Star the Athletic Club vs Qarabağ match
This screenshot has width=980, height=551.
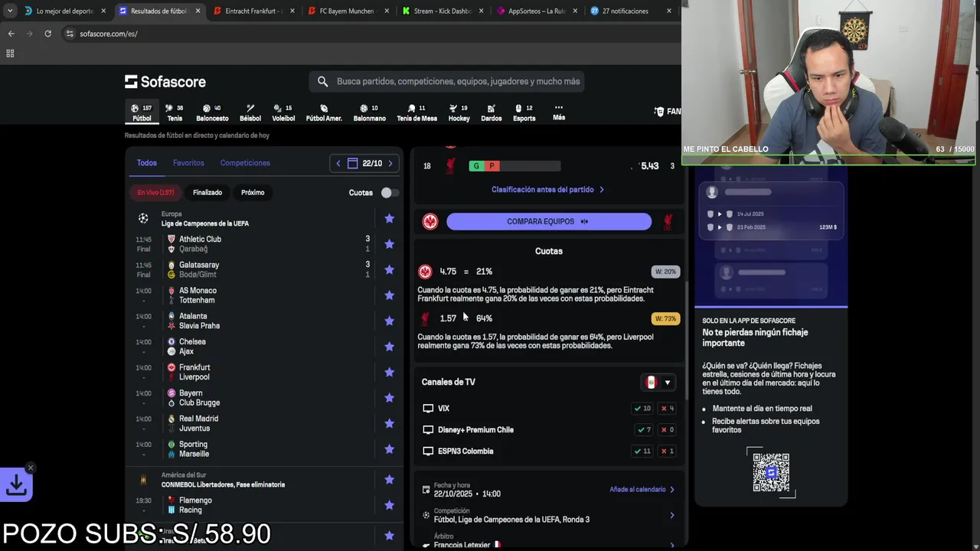coord(389,244)
